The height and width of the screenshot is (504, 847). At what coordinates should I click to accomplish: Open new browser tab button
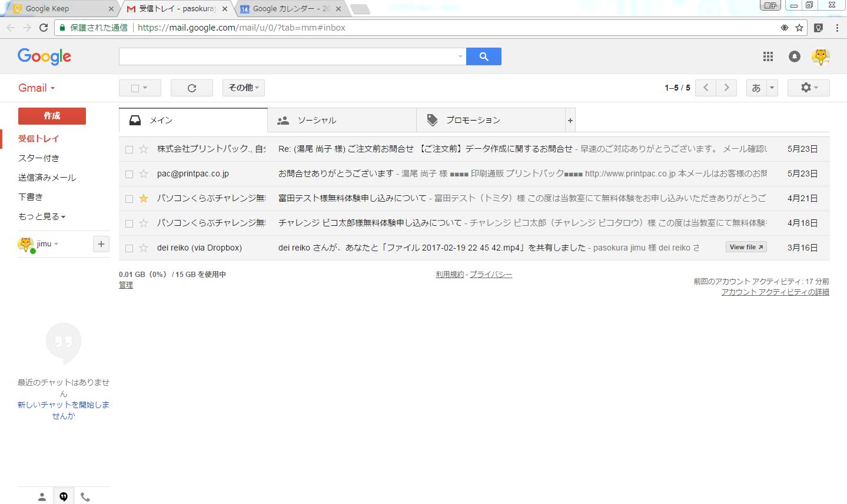click(360, 9)
